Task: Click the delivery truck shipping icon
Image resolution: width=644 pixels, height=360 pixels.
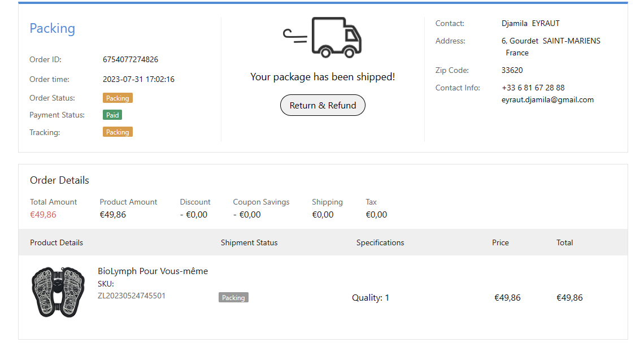Action: (x=323, y=37)
